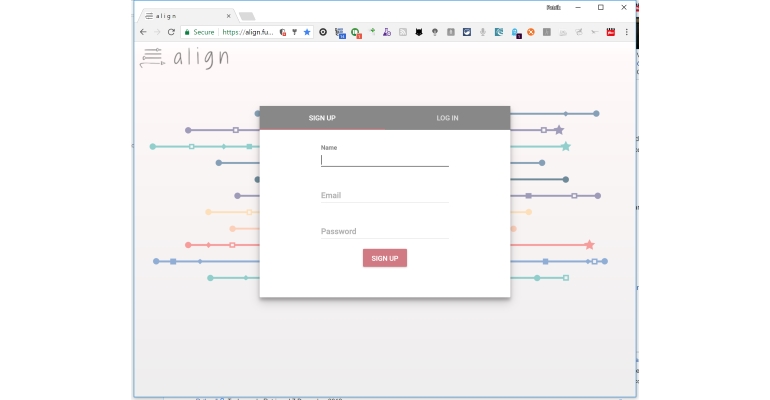The width and height of the screenshot is (770, 400).
Task: Click the black cat face extension icon
Action: click(419, 32)
